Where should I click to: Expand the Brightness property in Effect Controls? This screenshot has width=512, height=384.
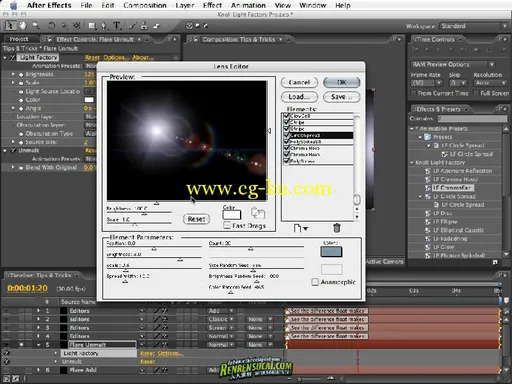13,74
